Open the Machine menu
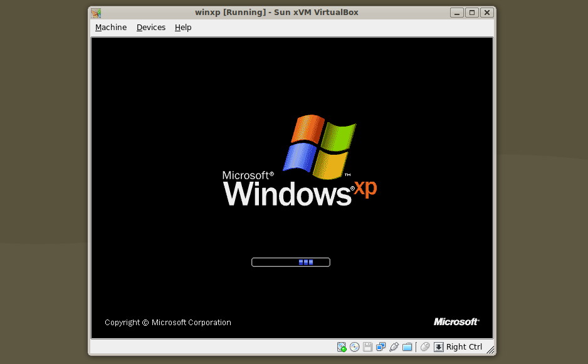588x364 pixels. (x=110, y=28)
